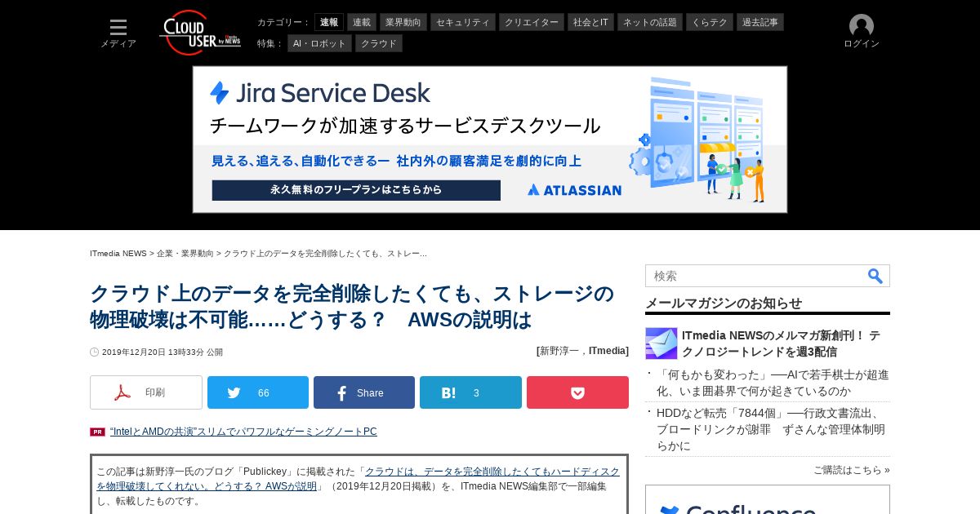Screen dimensions: 980x514
Task: Share on Twitter button showing 66
Action: (258, 392)
